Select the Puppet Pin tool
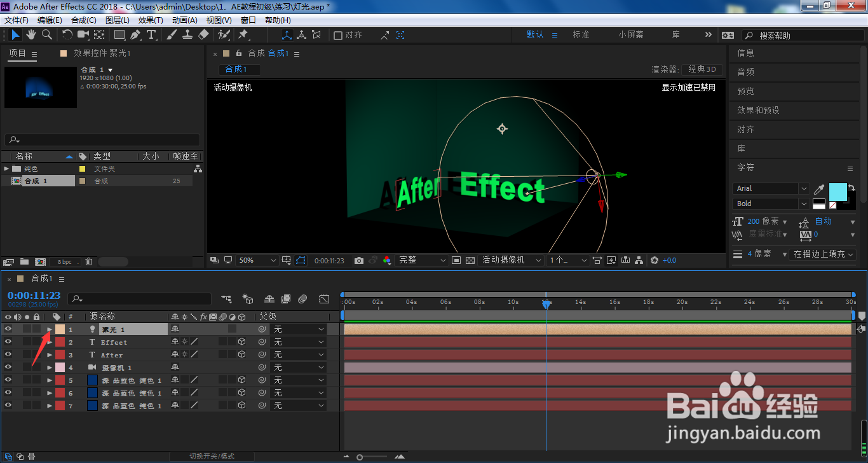 [243, 34]
